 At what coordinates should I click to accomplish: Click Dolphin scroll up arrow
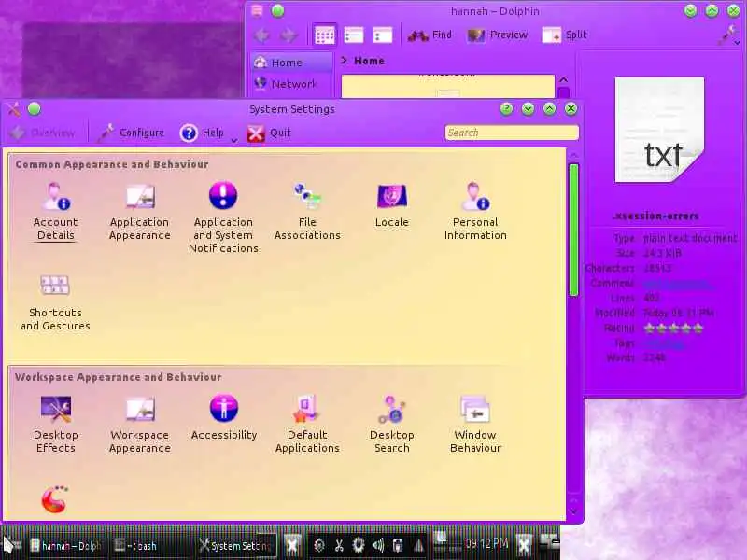564,79
